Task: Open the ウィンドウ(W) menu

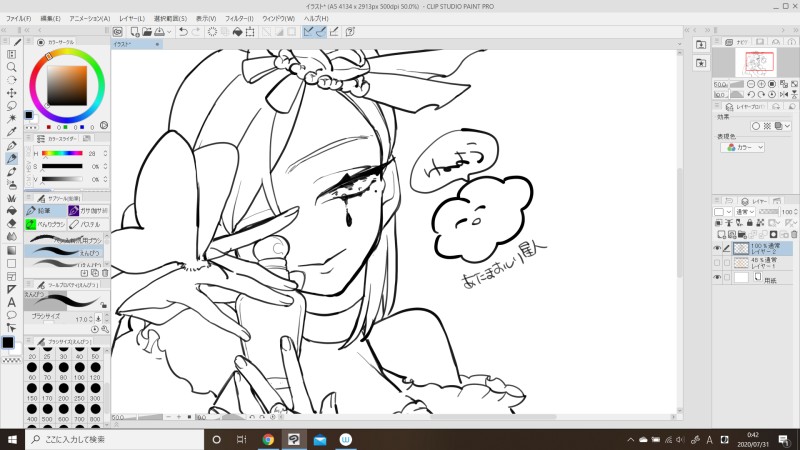Action: coord(279,18)
